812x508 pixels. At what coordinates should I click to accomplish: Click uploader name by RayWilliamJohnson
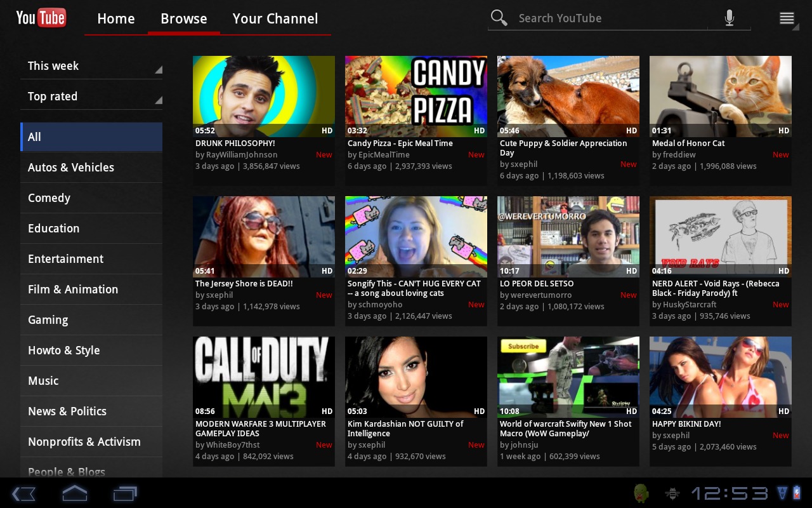point(237,155)
